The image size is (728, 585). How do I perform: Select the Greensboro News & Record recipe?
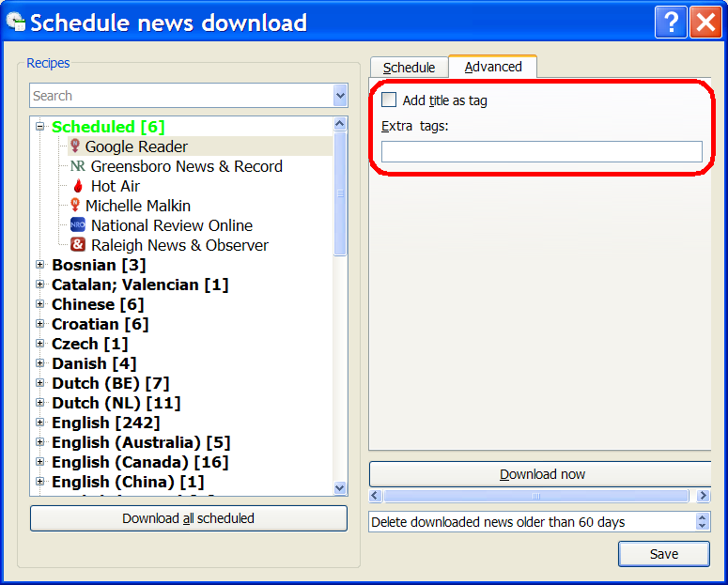pyautogui.click(x=187, y=166)
